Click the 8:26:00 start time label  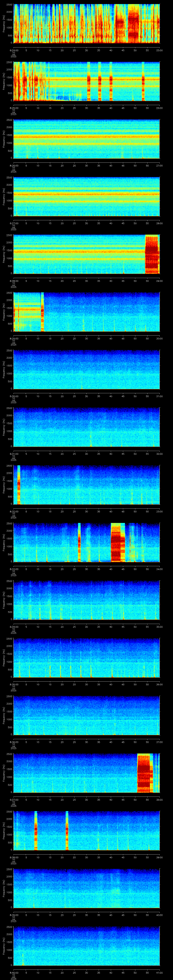tap(14, 166)
